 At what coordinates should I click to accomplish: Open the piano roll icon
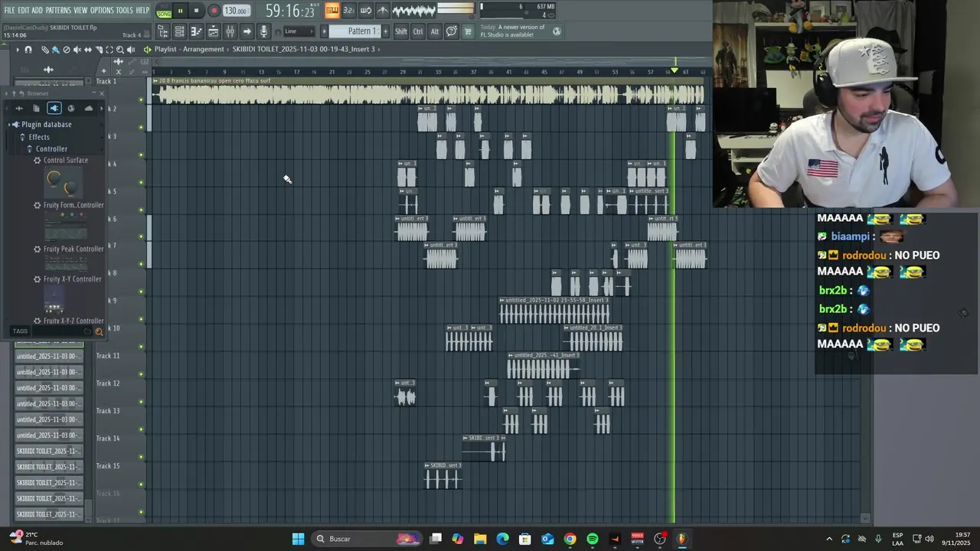[x=196, y=31]
